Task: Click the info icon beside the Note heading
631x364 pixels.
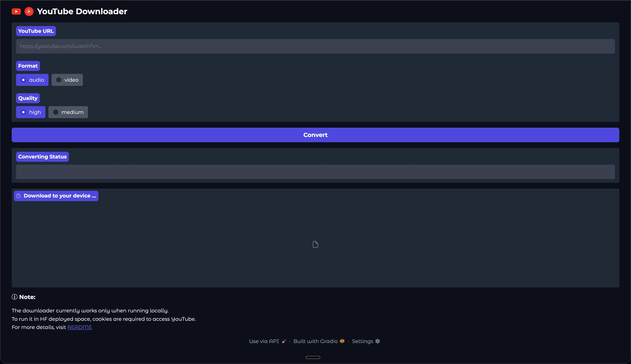Action: 15,297
